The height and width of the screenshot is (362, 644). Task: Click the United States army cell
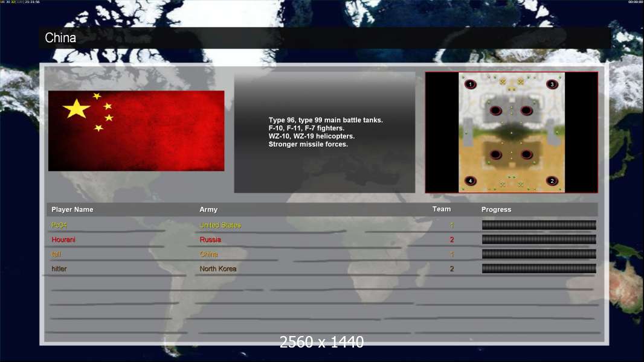(220, 225)
